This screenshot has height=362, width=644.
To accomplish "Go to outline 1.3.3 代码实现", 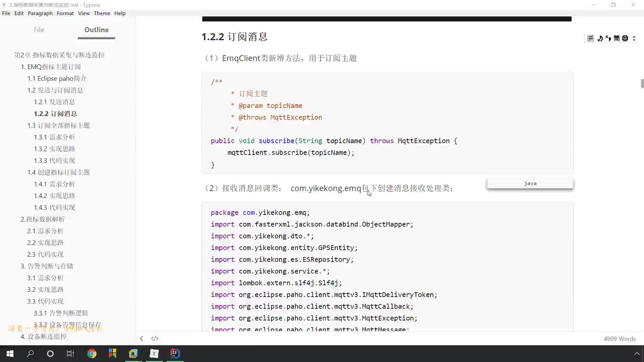I will click(x=54, y=161).
